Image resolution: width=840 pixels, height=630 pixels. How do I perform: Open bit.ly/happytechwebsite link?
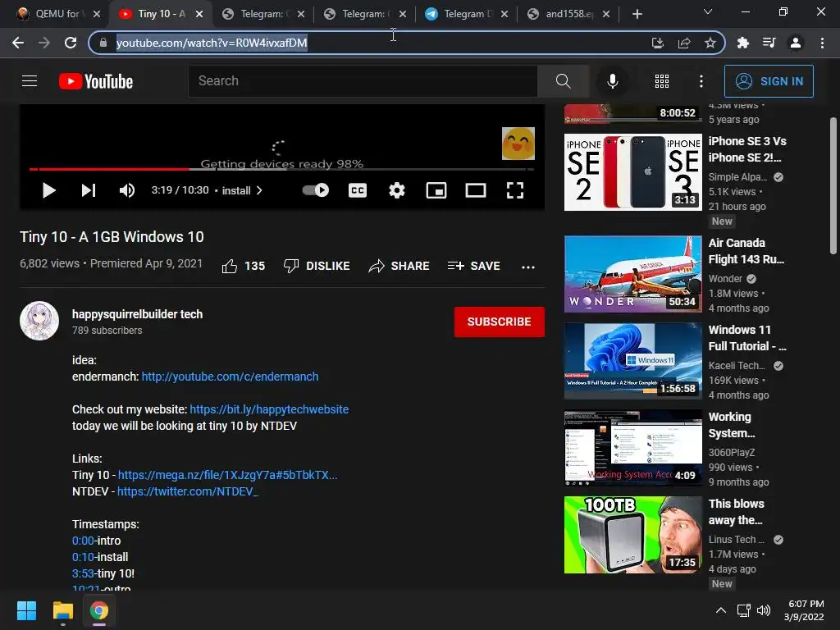269,409
